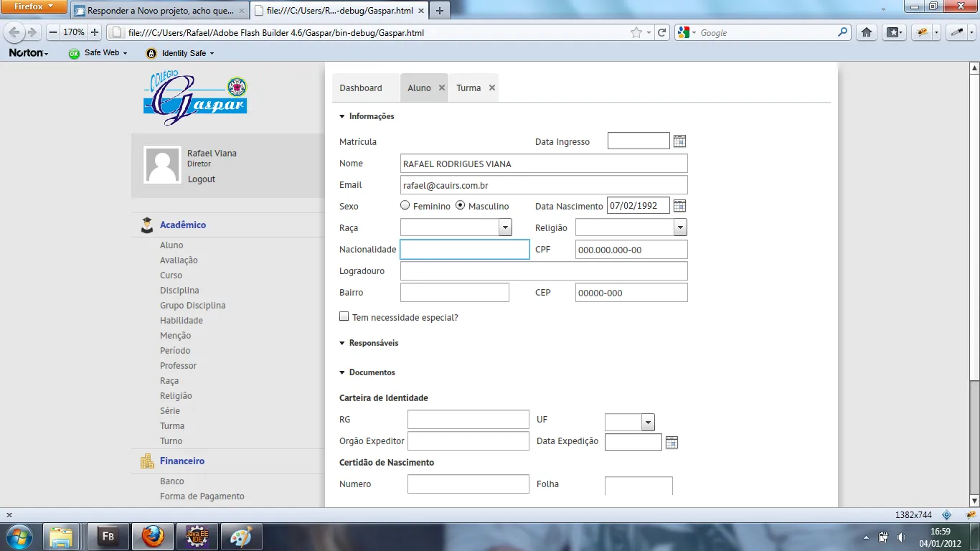Open Flash Builder from the taskbar
Screen dimensions: 980x551
pyautogui.click(x=109, y=537)
